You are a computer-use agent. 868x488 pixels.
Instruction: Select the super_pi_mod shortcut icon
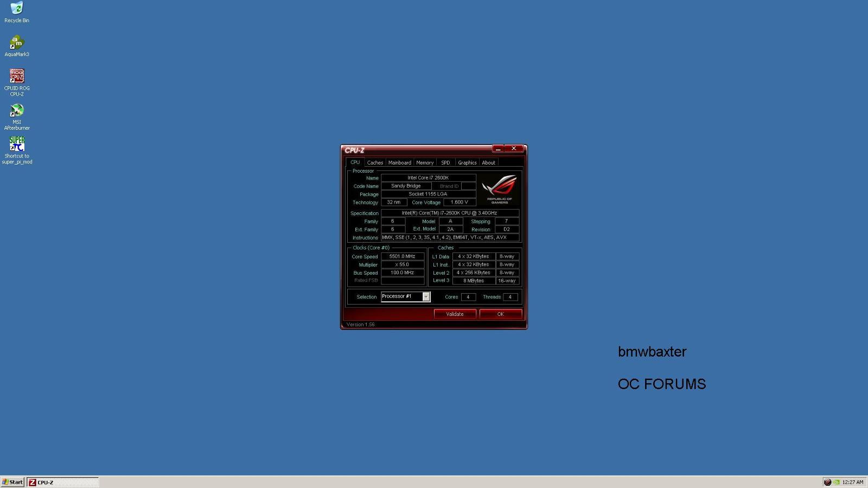click(x=17, y=150)
